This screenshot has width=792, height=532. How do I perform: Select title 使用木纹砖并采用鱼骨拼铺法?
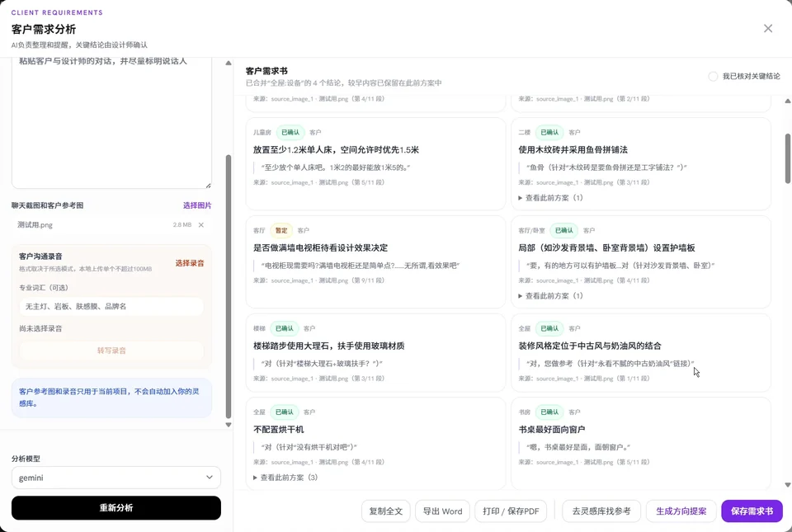pyautogui.click(x=573, y=150)
